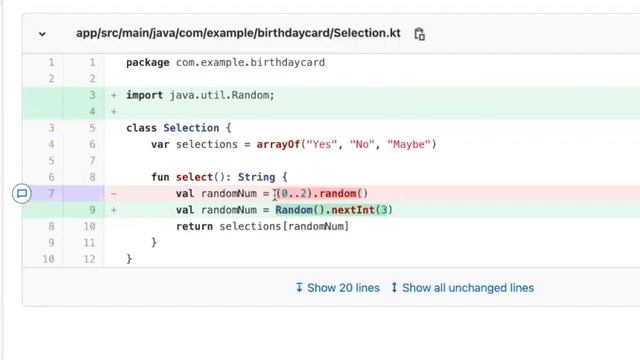Click new line number 8
The height and width of the screenshot is (360, 640).
click(92, 177)
